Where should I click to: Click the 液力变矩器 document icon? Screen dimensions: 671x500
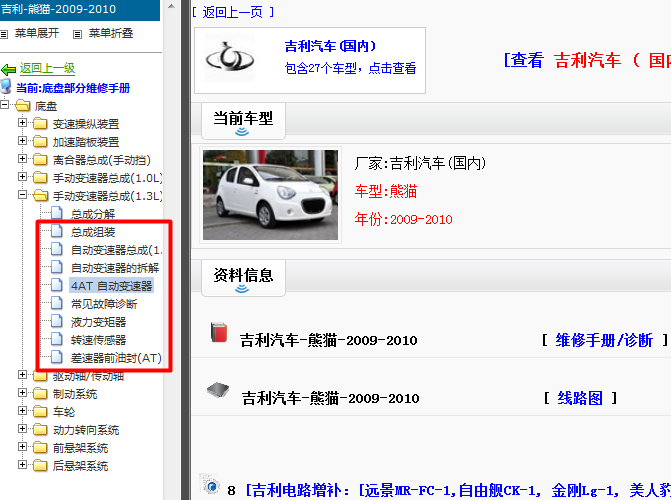[56, 321]
